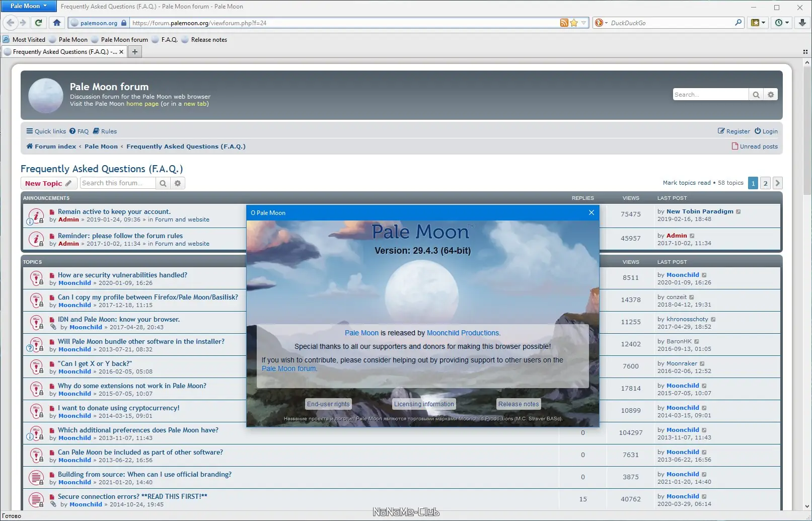The image size is (812, 521).
Task: Focus the 'Search this forum' field
Action: pos(118,183)
